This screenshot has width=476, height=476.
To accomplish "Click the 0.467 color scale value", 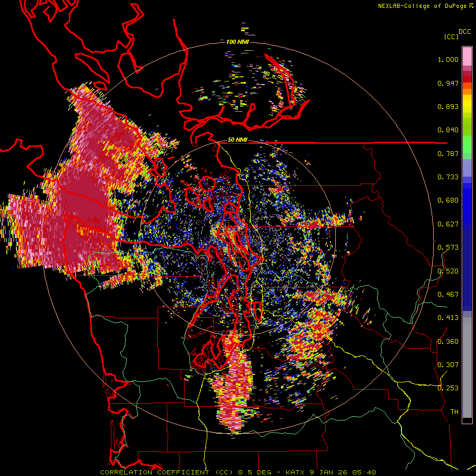I will [448, 295].
